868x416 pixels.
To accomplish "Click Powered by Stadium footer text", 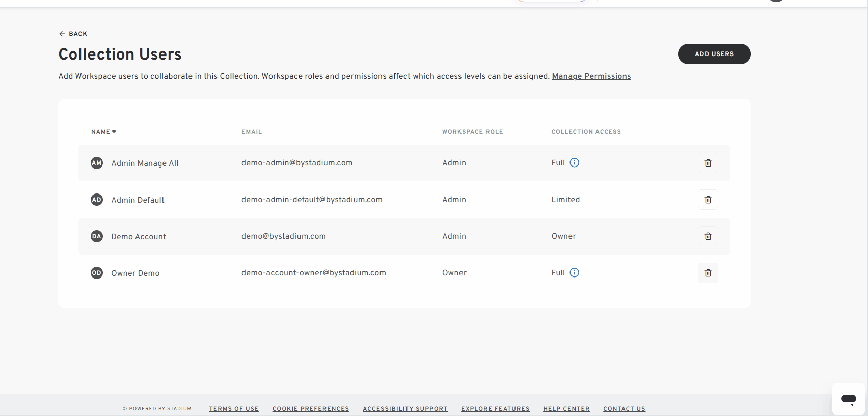I will pyautogui.click(x=157, y=409).
